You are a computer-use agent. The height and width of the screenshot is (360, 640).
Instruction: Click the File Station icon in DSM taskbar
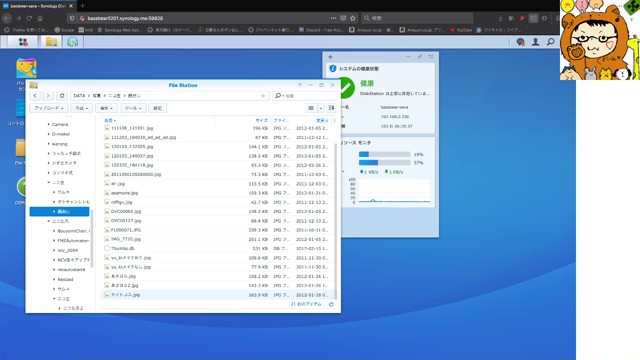click(51, 42)
